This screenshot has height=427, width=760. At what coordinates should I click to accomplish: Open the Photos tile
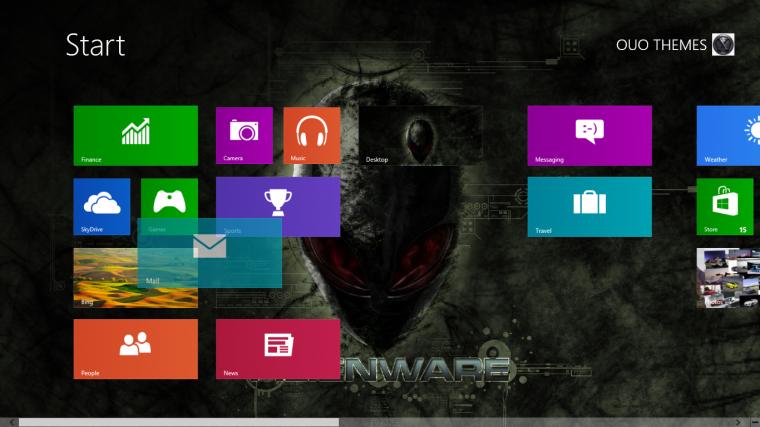tap(728, 278)
